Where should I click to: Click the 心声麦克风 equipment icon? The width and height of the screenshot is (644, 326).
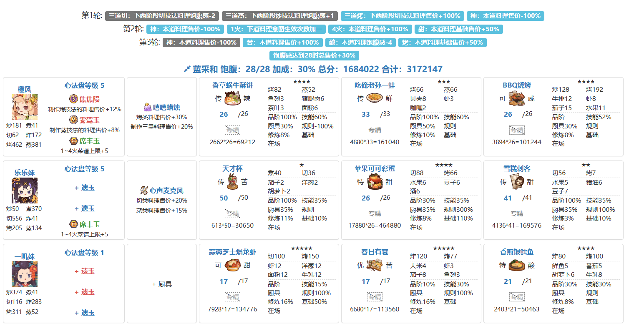point(144,191)
